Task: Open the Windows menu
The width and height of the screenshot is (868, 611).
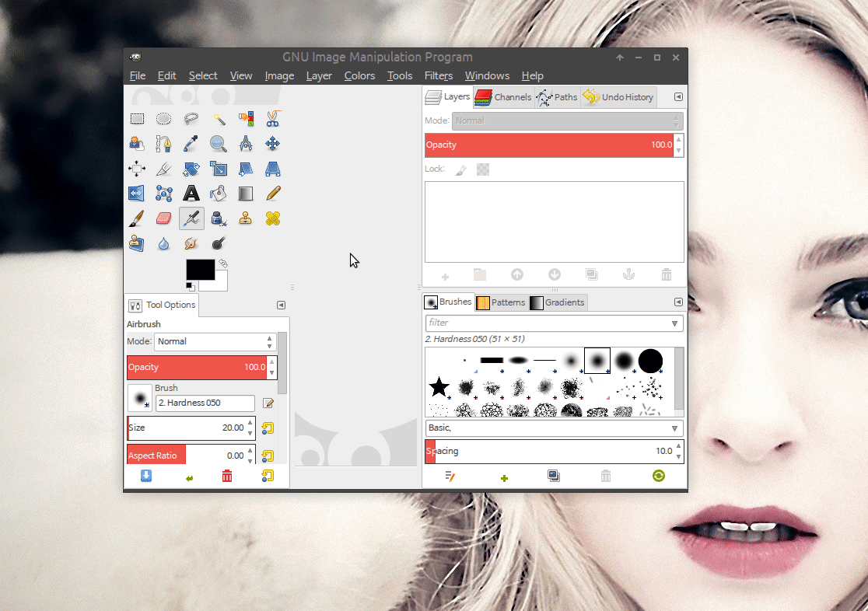Action: 487,76
